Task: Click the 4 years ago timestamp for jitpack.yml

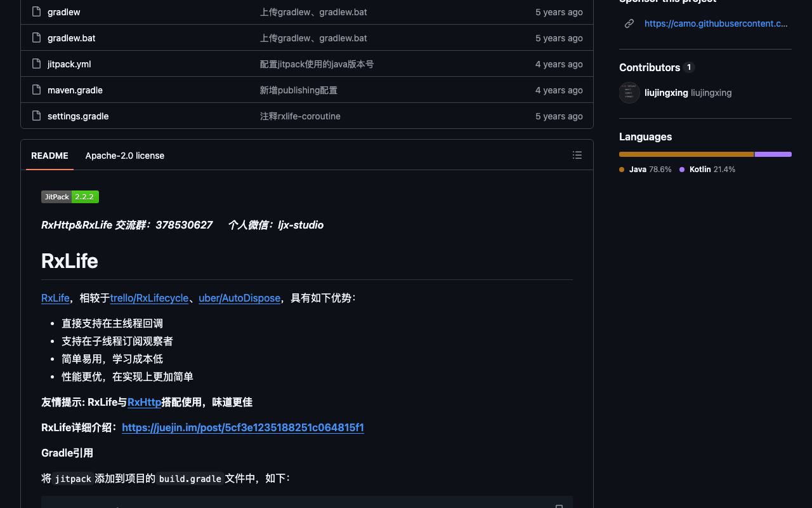Action: coord(559,64)
